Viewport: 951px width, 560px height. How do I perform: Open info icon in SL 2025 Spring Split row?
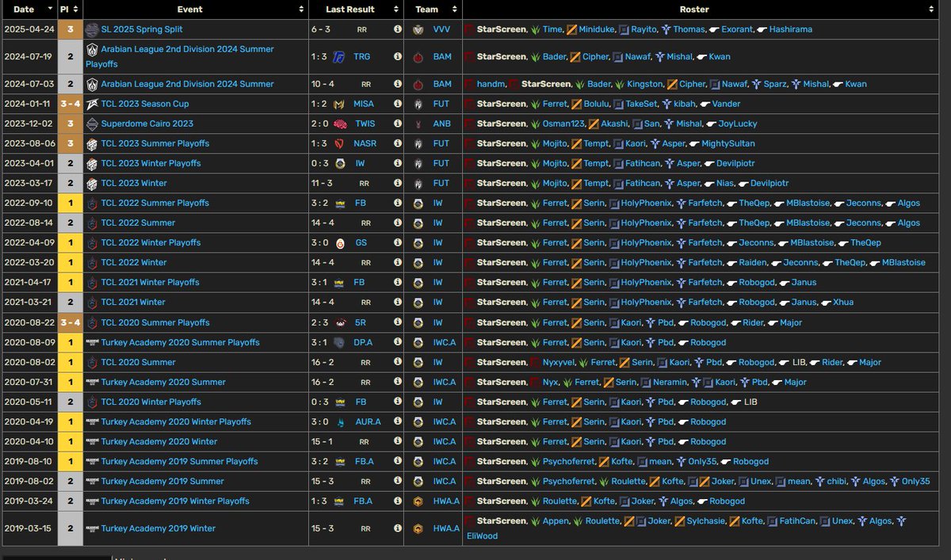pos(397,29)
